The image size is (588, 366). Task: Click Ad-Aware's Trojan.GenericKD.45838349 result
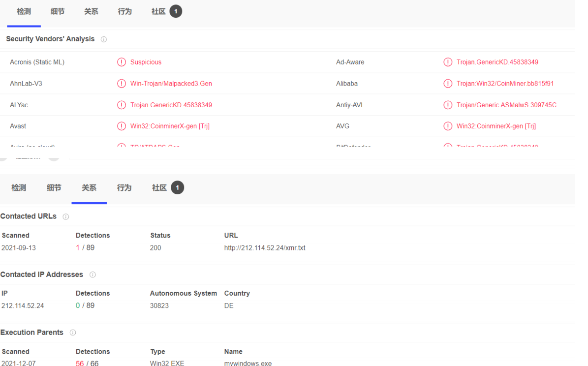click(497, 62)
